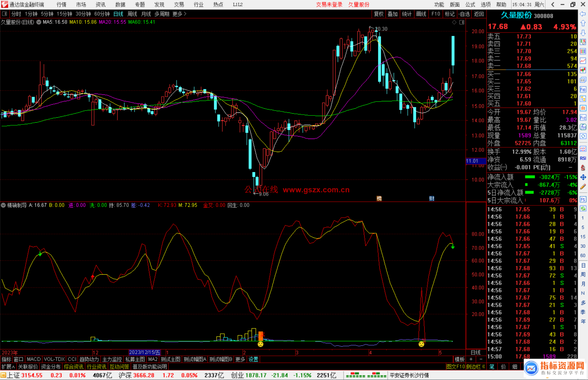
Task: Open the candlestick chart icon in sidebar
Action: (x=583, y=70)
